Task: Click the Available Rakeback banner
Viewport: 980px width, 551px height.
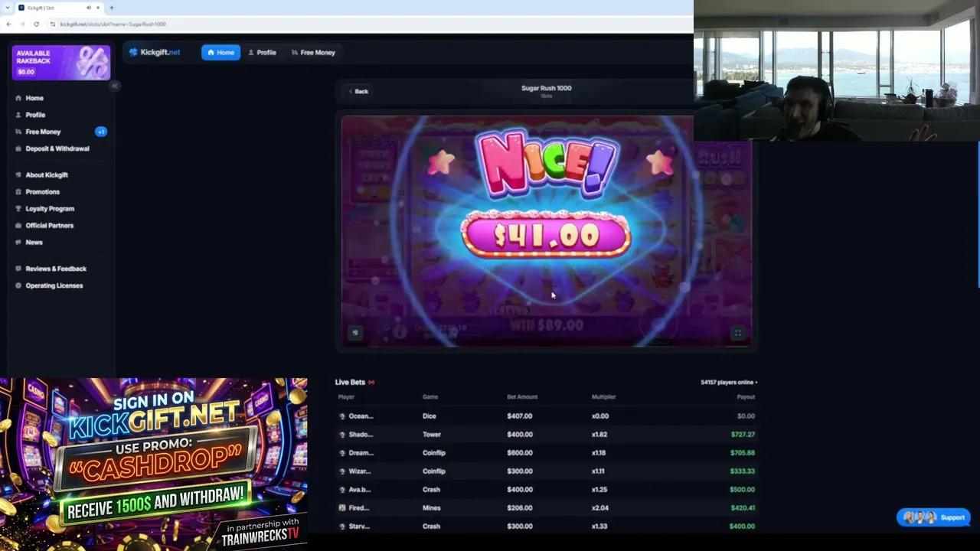Action: [x=61, y=63]
